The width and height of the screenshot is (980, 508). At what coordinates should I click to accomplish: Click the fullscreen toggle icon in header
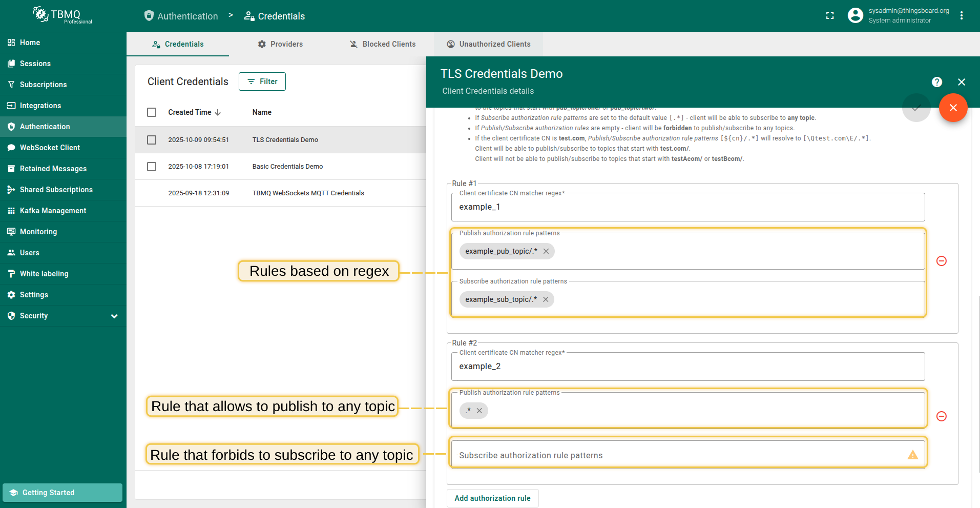point(830,16)
